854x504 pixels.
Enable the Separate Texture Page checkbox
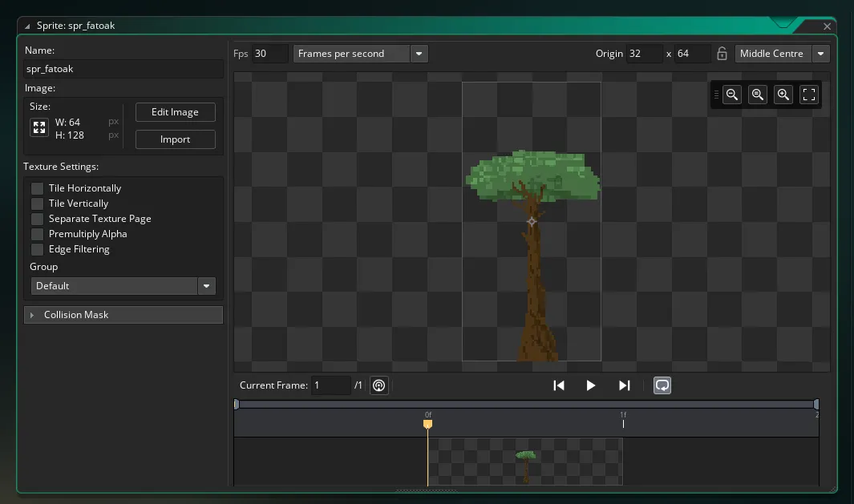tap(37, 219)
